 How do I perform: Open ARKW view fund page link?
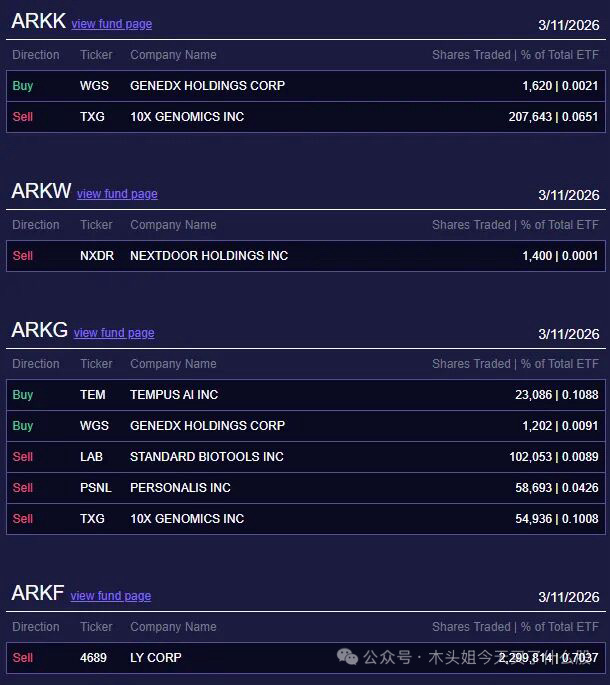117,194
